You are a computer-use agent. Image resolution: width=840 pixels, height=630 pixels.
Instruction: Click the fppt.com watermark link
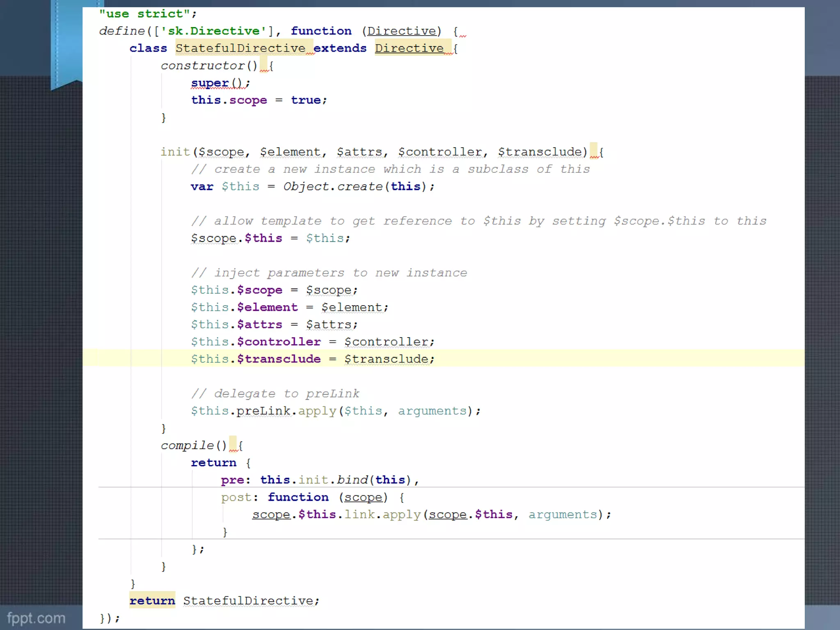[36, 618]
